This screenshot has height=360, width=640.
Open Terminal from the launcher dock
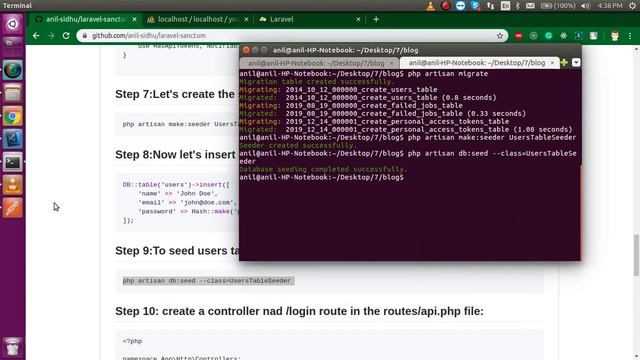[x=13, y=162]
